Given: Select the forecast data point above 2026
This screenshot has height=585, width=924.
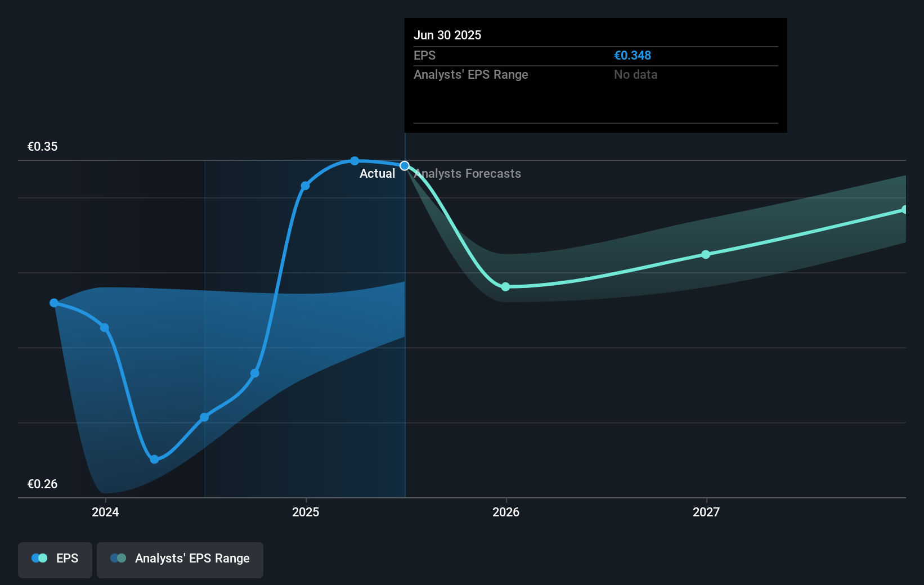Looking at the screenshot, I should pos(505,287).
